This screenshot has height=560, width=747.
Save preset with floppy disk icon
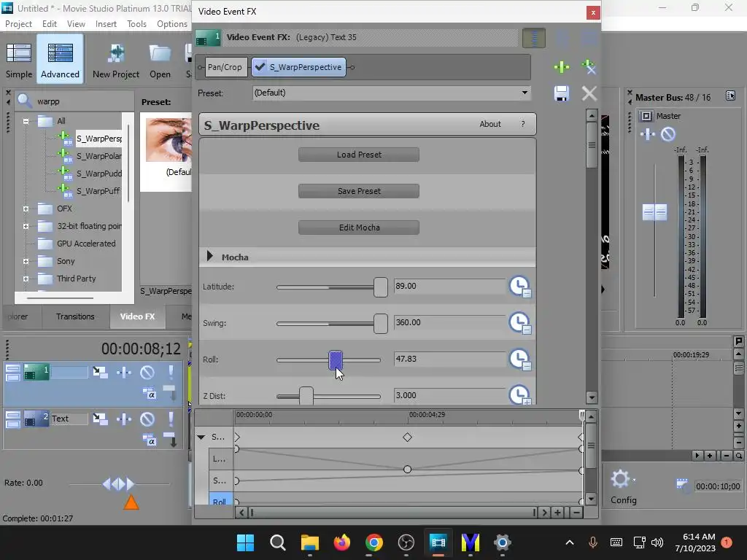pyautogui.click(x=562, y=93)
